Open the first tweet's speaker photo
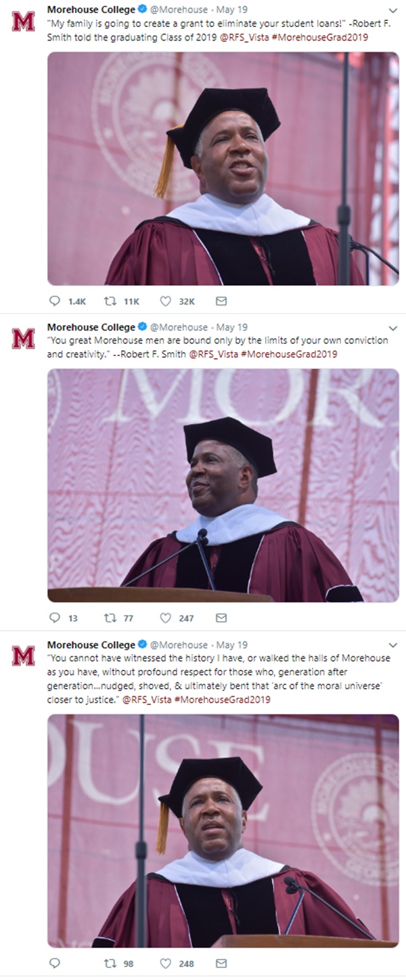Viewport: 406px width, 980px height. 223,169
